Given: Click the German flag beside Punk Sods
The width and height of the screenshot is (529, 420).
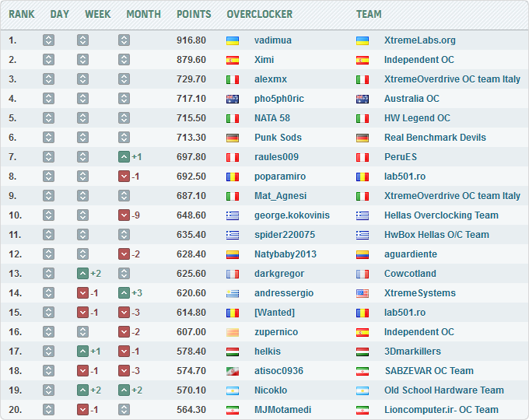Looking at the screenshot, I should coord(232,138).
